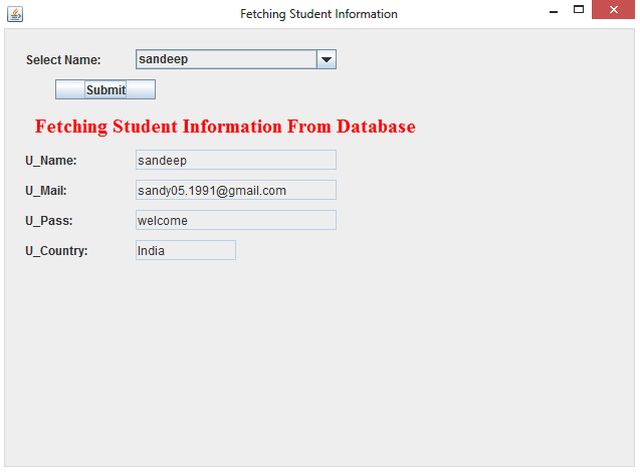Click the empty gray panel below U_Country
Image resolution: width=640 pixels, height=472 pixels.
pos(320,370)
